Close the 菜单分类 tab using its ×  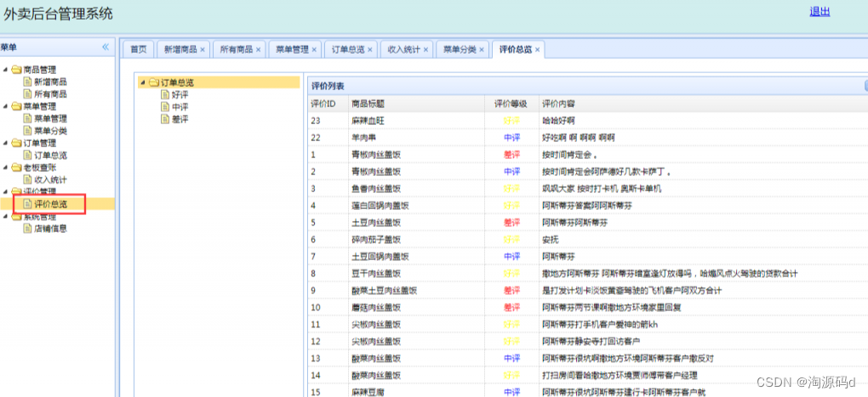point(482,50)
